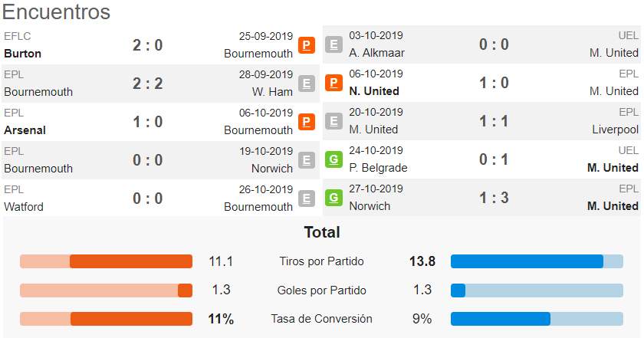Click the blue Tasa de Conversión bar
The image size is (644, 338).
tap(500, 319)
